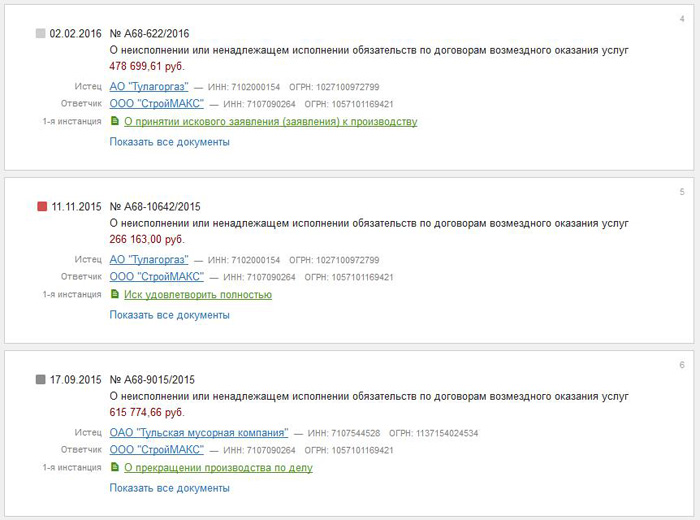Open defendant ООО "СтройМАКС" in case А68-10642/2015
The width and height of the screenshot is (700, 520).
[x=156, y=277]
